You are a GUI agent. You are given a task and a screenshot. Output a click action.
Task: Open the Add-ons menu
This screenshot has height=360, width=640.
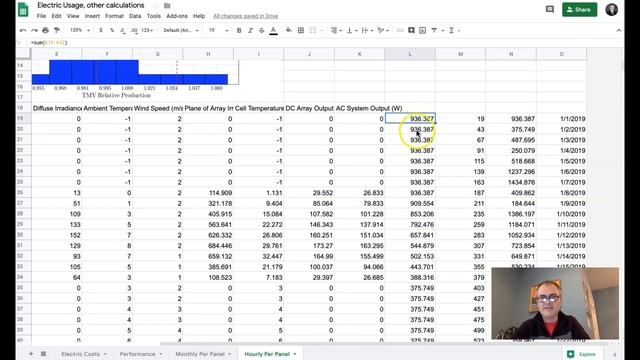[177, 16]
